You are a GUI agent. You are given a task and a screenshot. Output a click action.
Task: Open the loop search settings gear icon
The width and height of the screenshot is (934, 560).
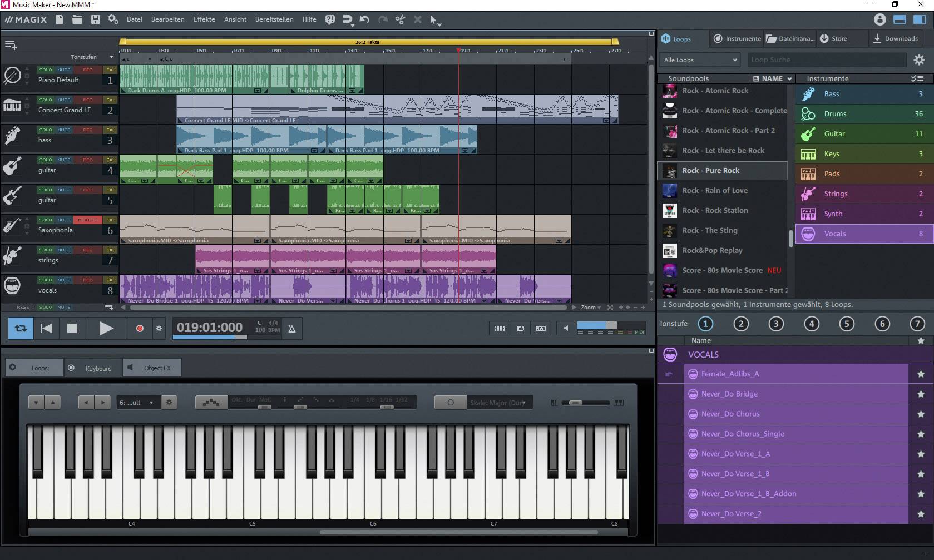tap(920, 59)
